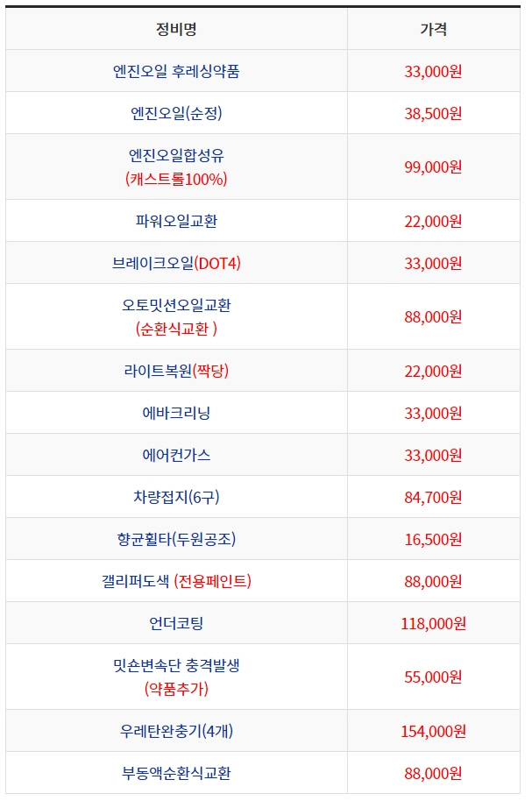Click the 가격 column header
This screenshot has height=808, width=532.
coord(433,29)
